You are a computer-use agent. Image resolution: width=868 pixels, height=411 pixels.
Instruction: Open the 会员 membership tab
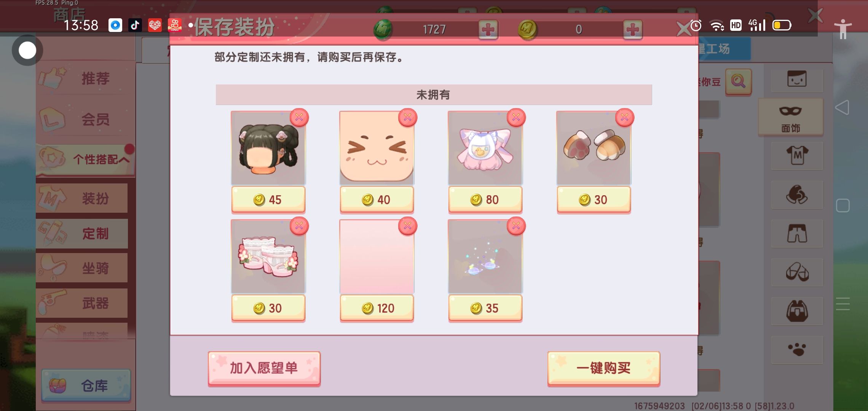86,119
